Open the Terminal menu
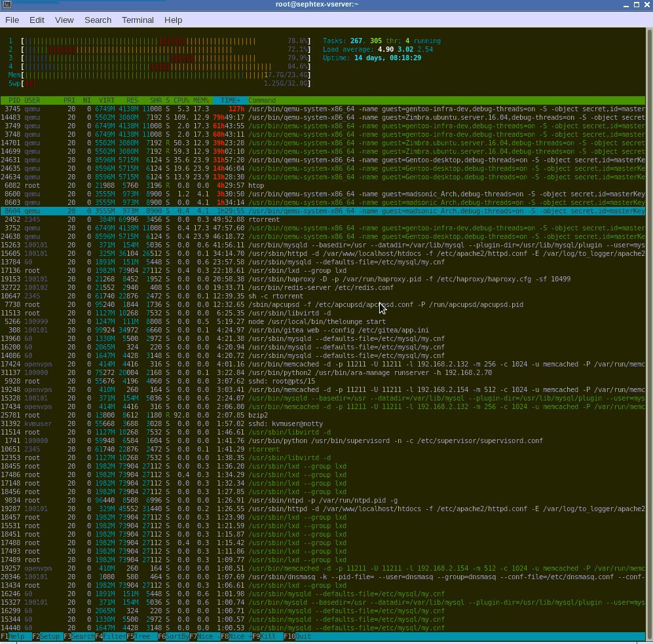653x644 pixels. point(136,20)
